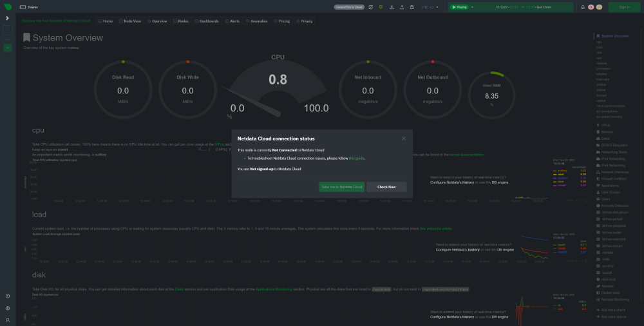Viewport: 644px width, 326px height.
Task: Open Networking Stack section
Action: (612, 152)
